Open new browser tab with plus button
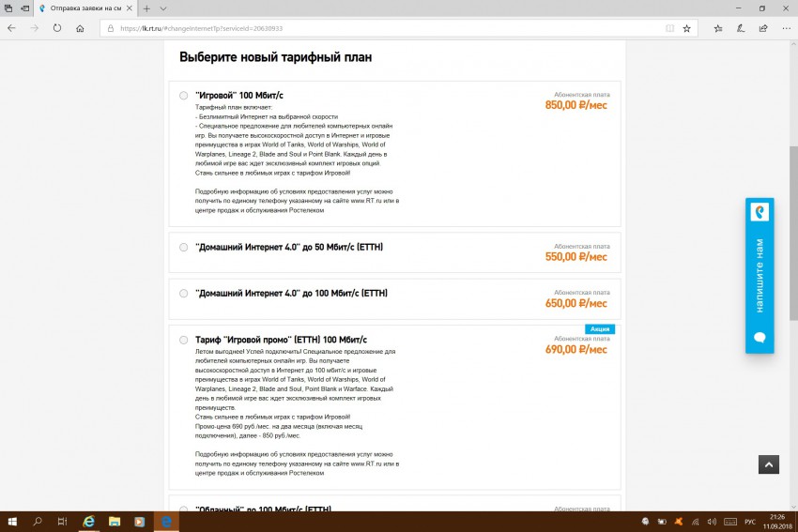This screenshot has width=798, height=532. [x=146, y=8]
